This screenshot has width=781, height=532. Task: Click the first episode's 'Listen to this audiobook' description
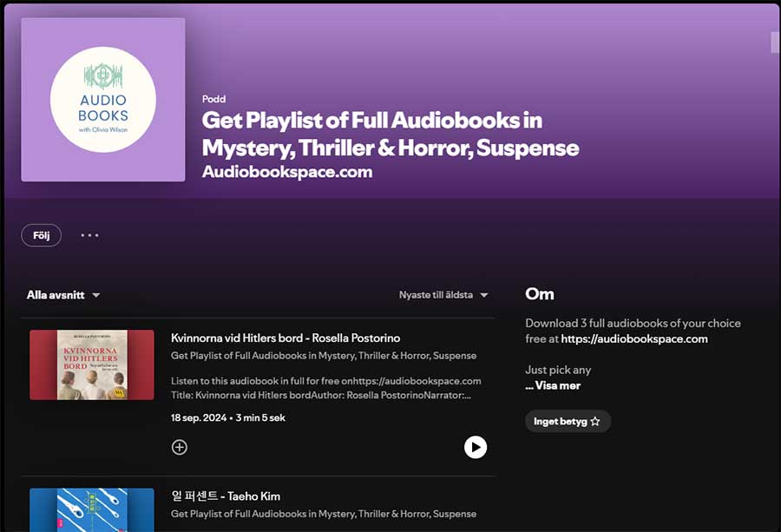325,387
